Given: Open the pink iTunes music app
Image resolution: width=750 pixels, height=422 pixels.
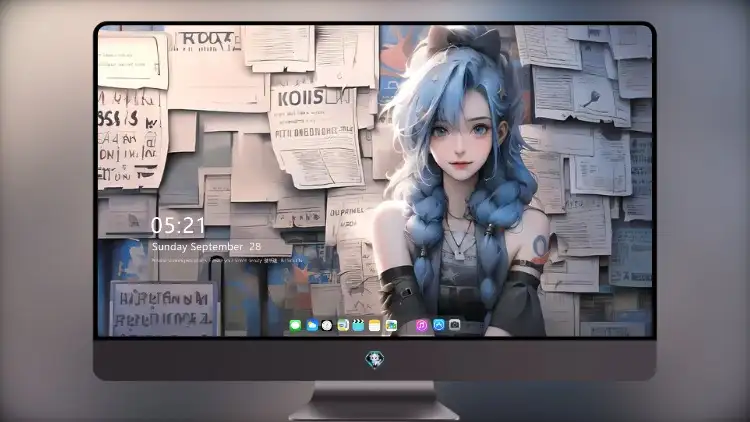Looking at the screenshot, I should [421, 325].
